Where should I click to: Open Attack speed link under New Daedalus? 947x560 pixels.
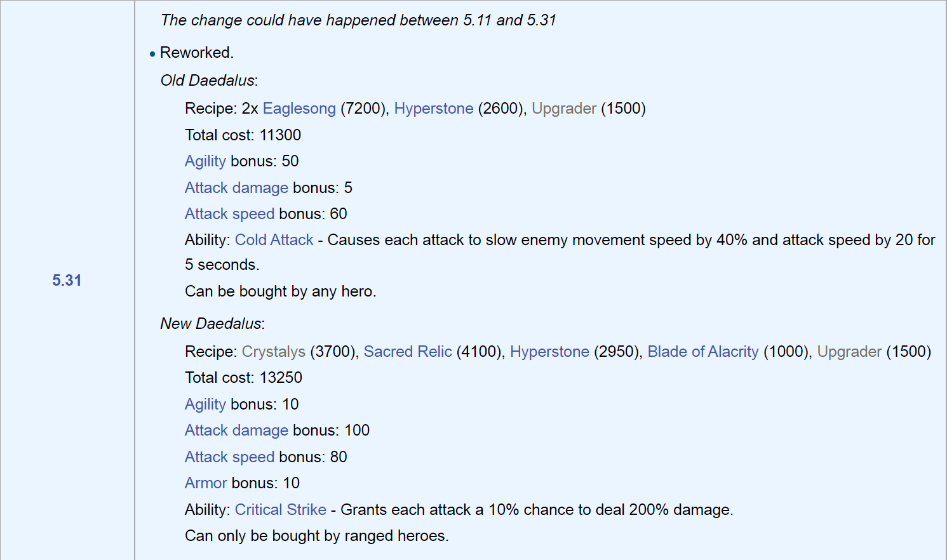point(229,457)
